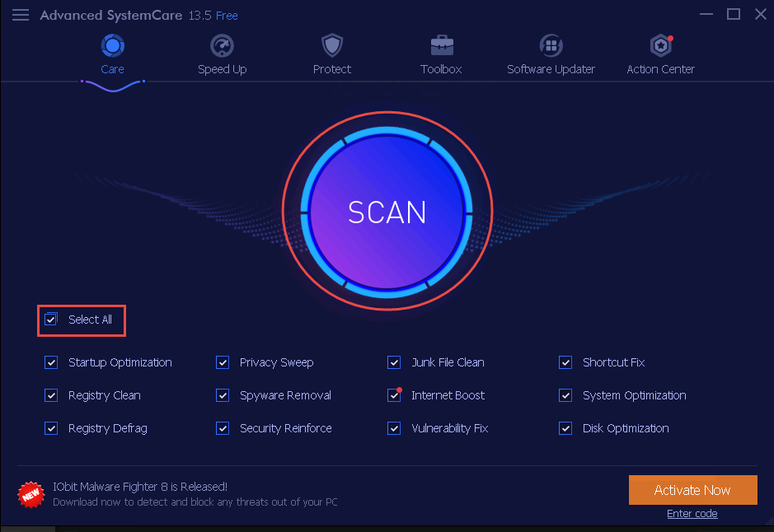The width and height of the screenshot is (774, 532).
Task: Click the Protect shield icon
Action: click(x=332, y=46)
